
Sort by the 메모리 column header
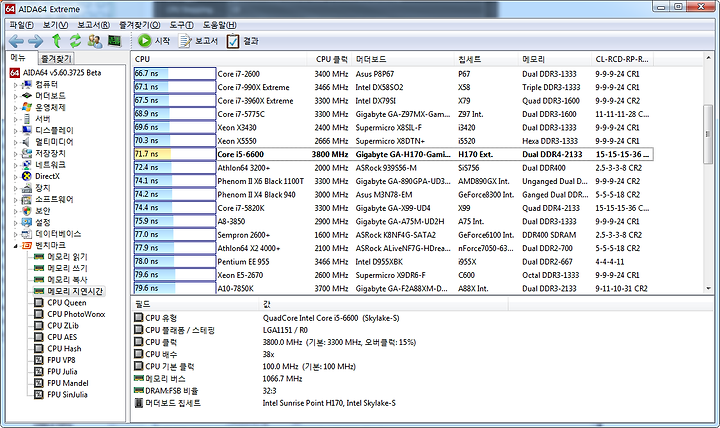(x=555, y=59)
